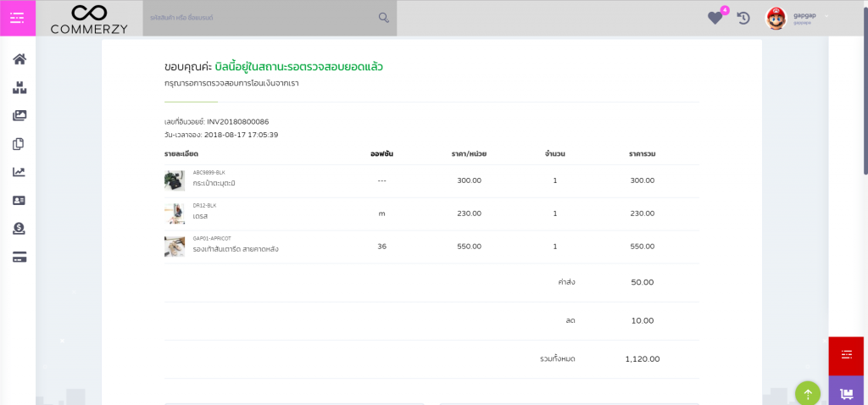
Task: Select product code GAP01-APRICOT
Action: (x=211, y=238)
